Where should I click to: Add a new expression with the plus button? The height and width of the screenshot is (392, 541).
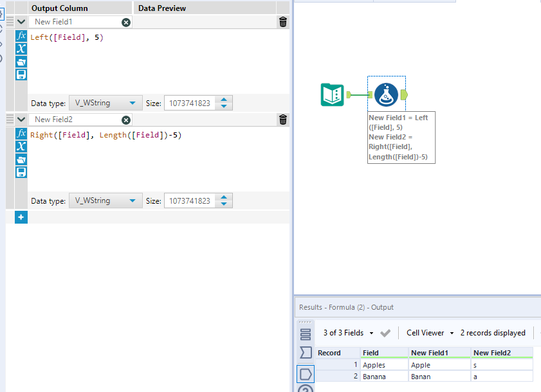[x=21, y=217]
